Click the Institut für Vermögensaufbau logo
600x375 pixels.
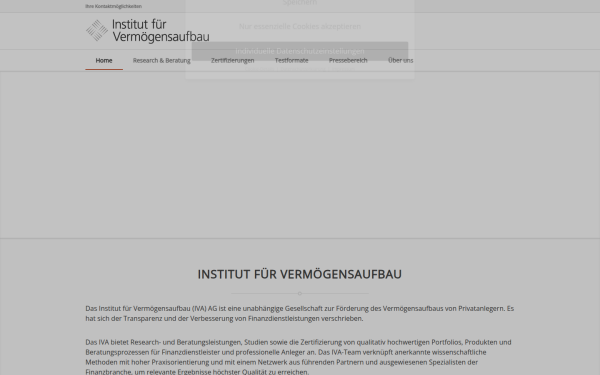coord(147,31)
